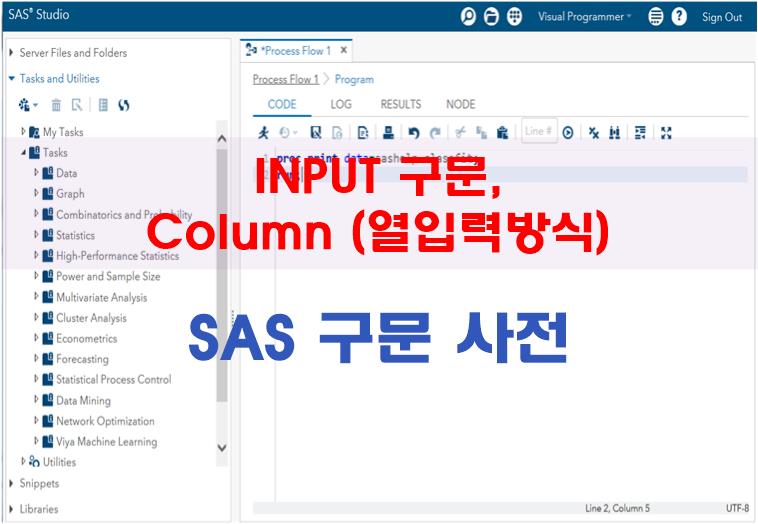Select the Process Flow 1 tab
This screenshot has width=758, height=524.
(x=296, y=51)
